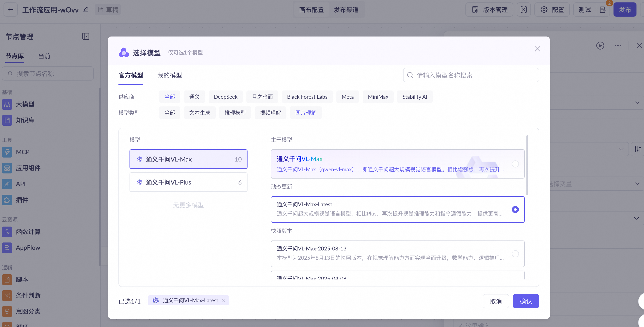Expand the 选择变量 dropdown

(x=637, y=184)
